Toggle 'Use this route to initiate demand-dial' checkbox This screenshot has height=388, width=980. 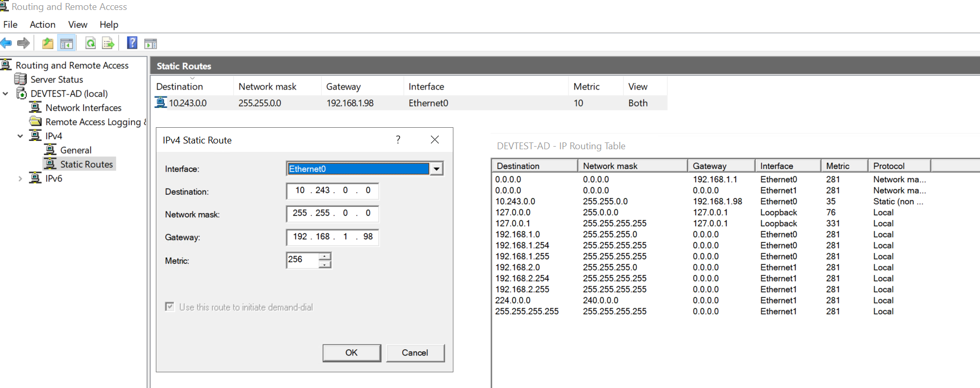[x=169, y=307]
